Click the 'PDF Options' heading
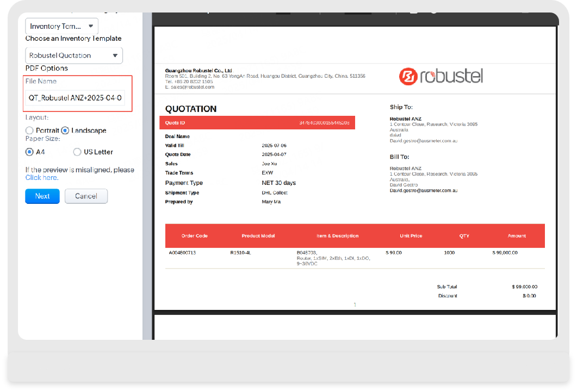 [x=46, y=68]
